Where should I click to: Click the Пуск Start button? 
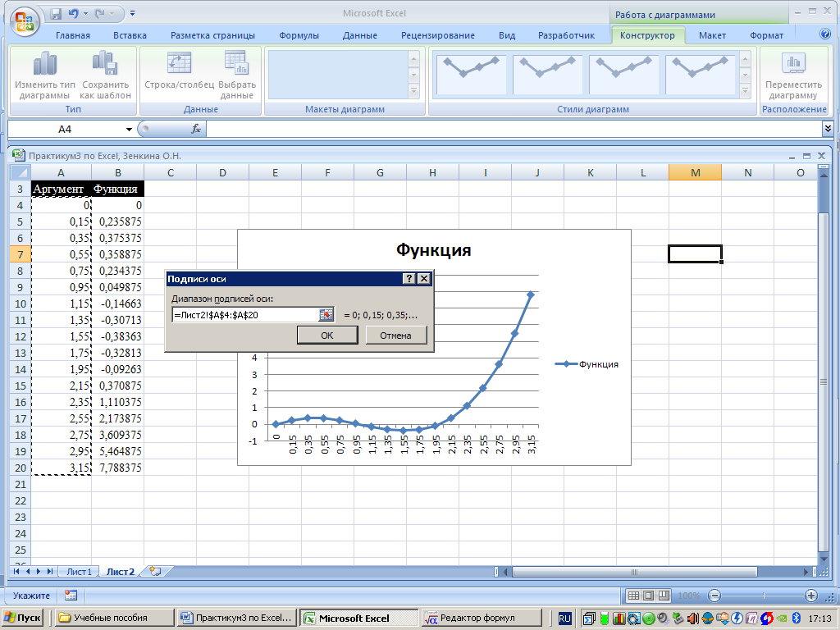(x=22, y=618)
